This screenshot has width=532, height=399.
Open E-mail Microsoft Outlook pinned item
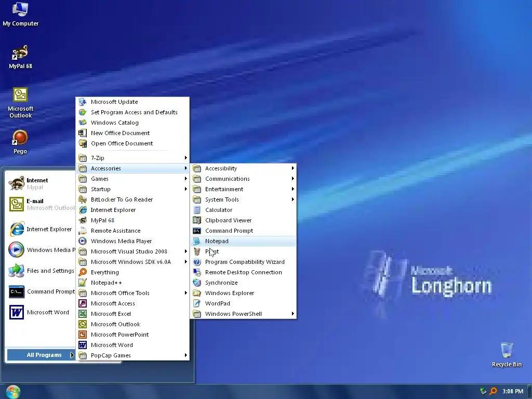(41, 204)
